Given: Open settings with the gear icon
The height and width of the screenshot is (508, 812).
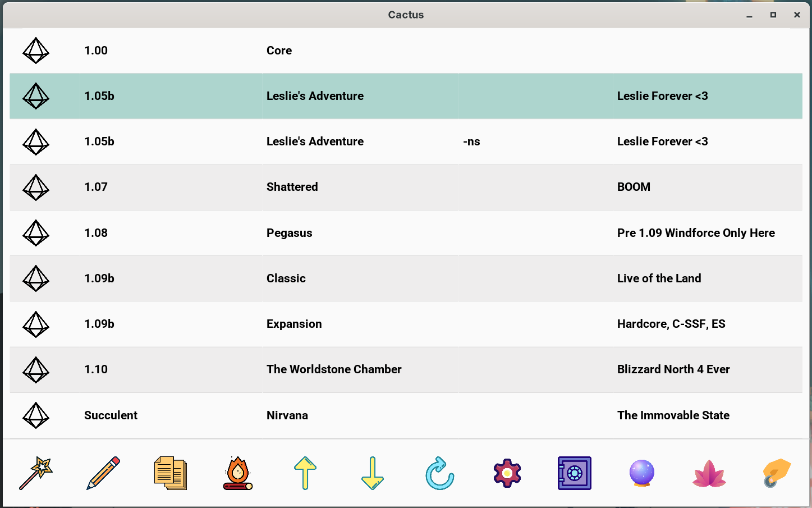Looking at the screenshot, I should click(x=507, y=473).
